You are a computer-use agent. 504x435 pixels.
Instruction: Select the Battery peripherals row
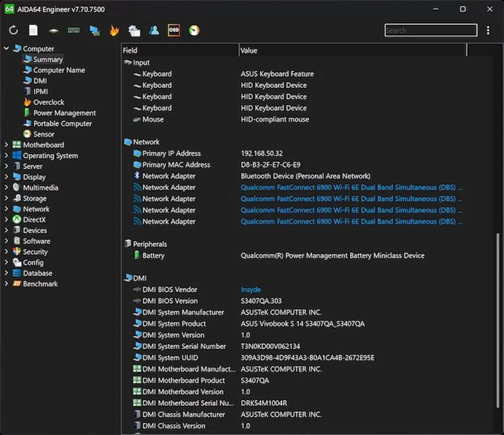pyautogui.click(x=294, y=255)
